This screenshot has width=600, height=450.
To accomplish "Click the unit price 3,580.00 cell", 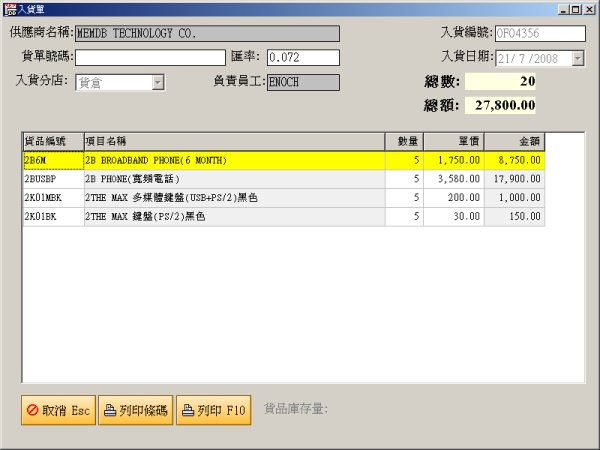I will [454, 179].
